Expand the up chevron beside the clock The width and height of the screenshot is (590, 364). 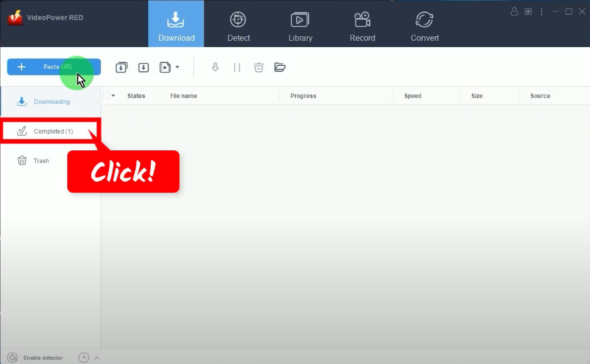point(97,358)
